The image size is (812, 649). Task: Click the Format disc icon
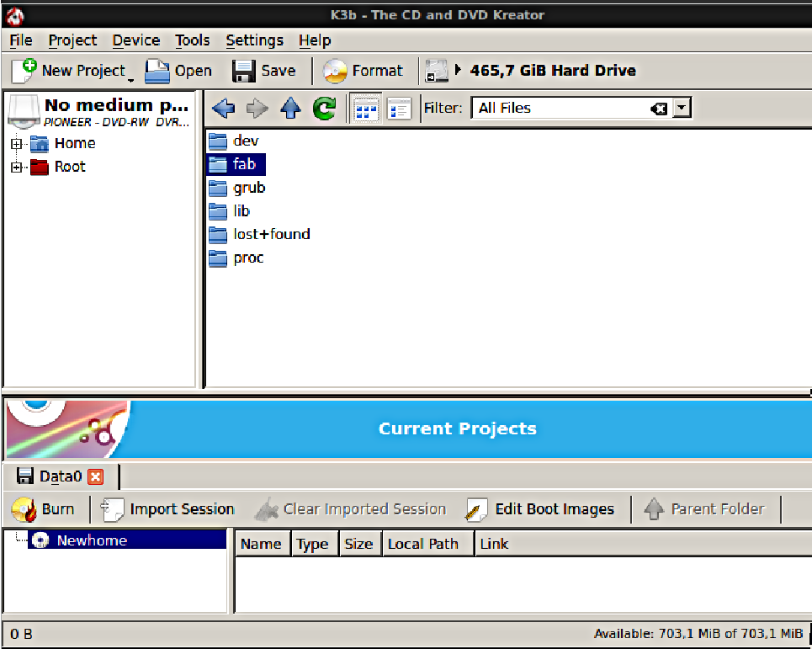pyautogui.click(x=335, y=71)
